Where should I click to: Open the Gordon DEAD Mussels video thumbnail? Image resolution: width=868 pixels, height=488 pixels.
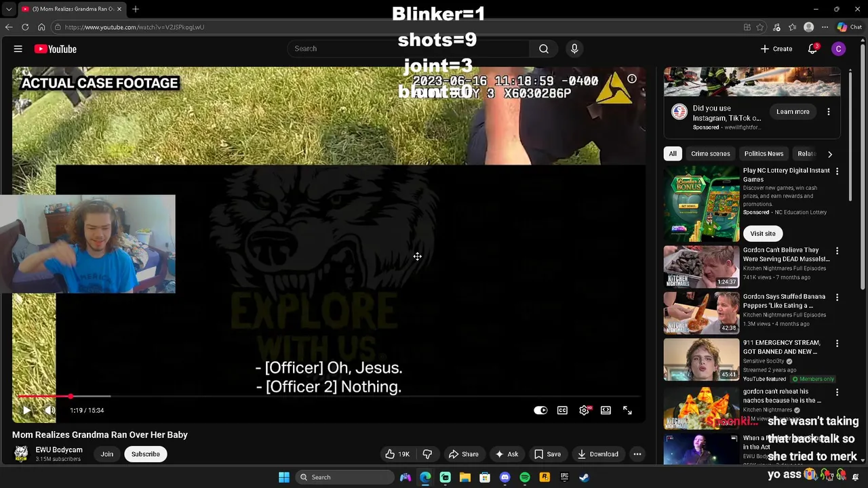point(701,267)
